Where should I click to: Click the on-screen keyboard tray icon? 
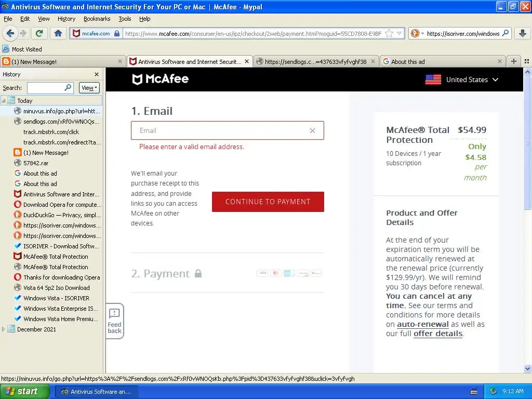pyautogui.click(x=474, y=392)
